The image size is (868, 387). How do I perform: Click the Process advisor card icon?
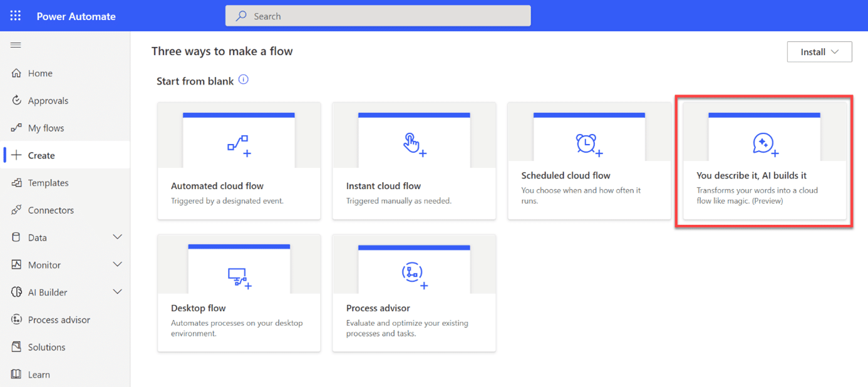coord(414,276)
